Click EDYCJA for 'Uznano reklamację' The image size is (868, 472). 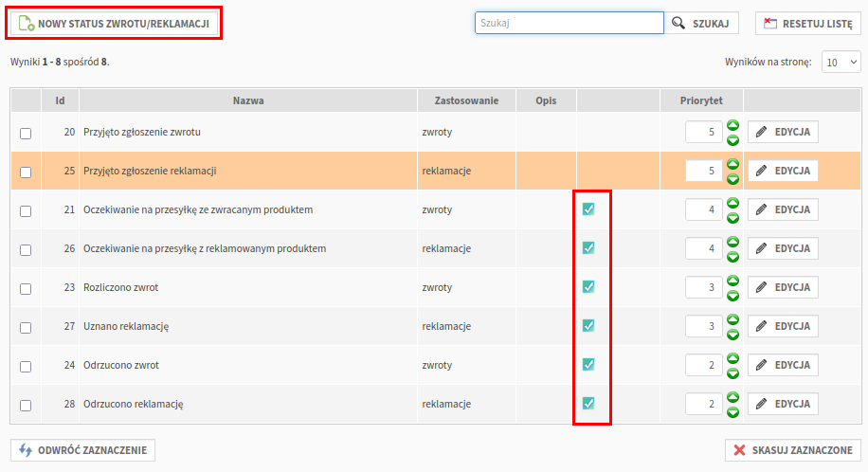pyautogui.click(x=783, y=326)
